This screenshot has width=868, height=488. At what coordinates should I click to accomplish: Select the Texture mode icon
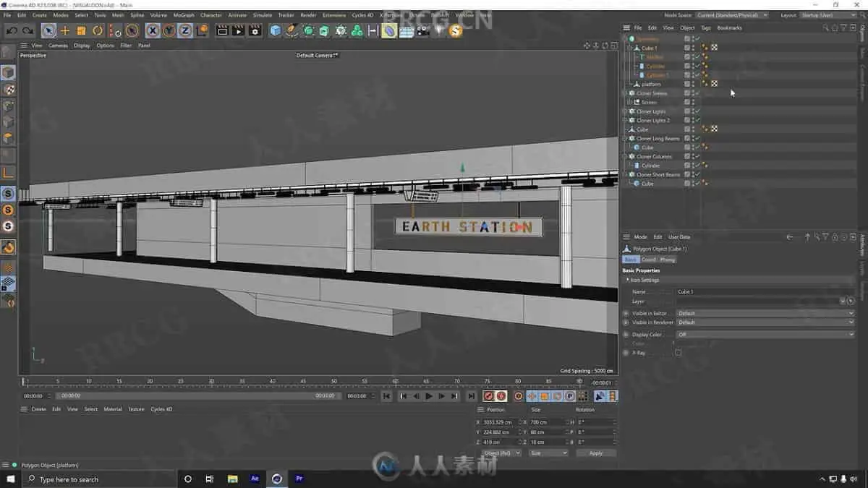coord(8,90)
